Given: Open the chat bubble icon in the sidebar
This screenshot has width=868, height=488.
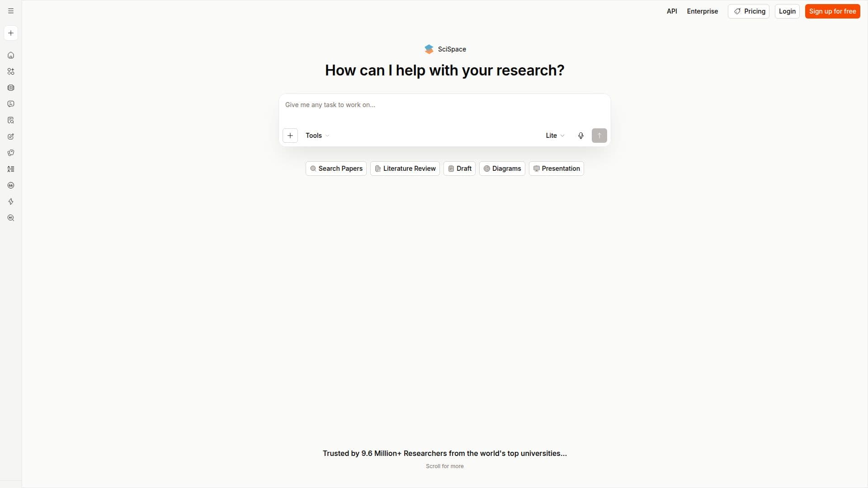Looking at the screenshot, I should pyautogui.click(x=11, y=104).
